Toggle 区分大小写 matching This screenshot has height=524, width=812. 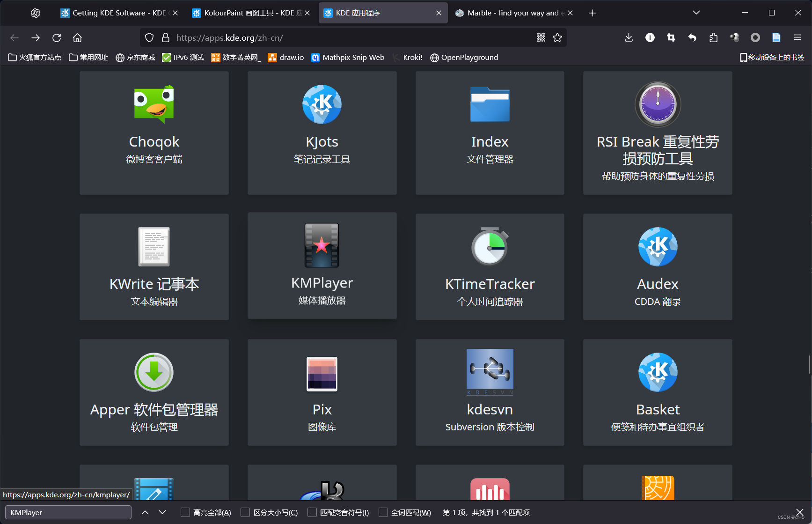tap(245, 512)
